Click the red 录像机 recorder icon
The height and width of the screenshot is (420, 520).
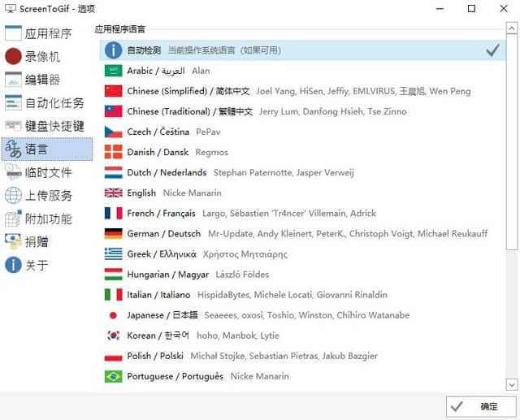(13, 56)
